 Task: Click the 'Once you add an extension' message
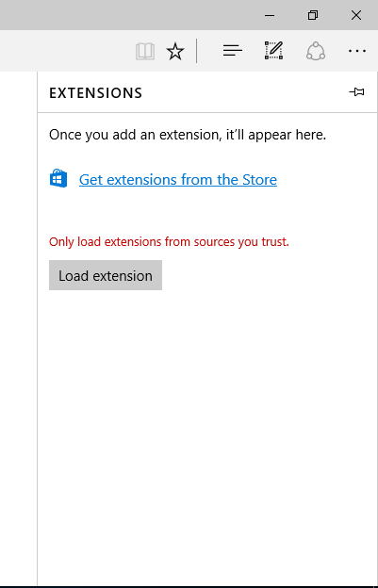(188, 135)
